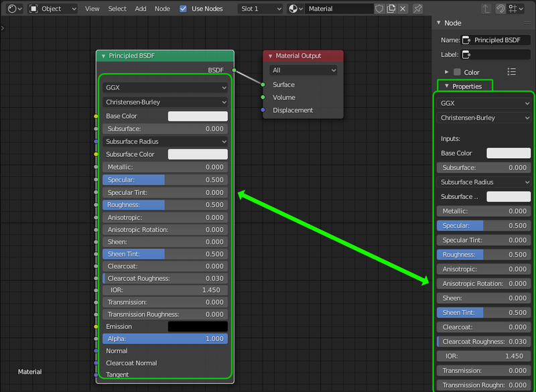Image resolution: width=536 pixels, height=392 pixels.
Task: Open the snap node element dropdown
Action: pos(516,9)
